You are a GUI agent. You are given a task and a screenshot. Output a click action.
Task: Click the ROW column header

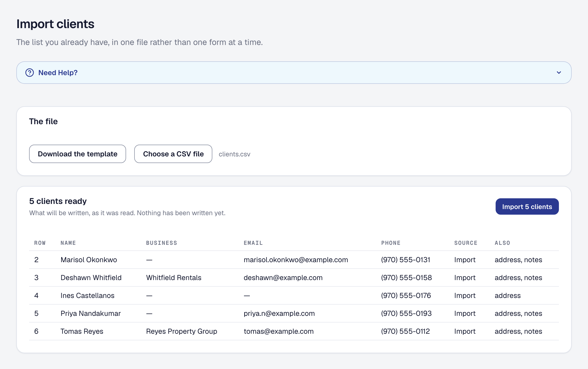click(40, 243)
